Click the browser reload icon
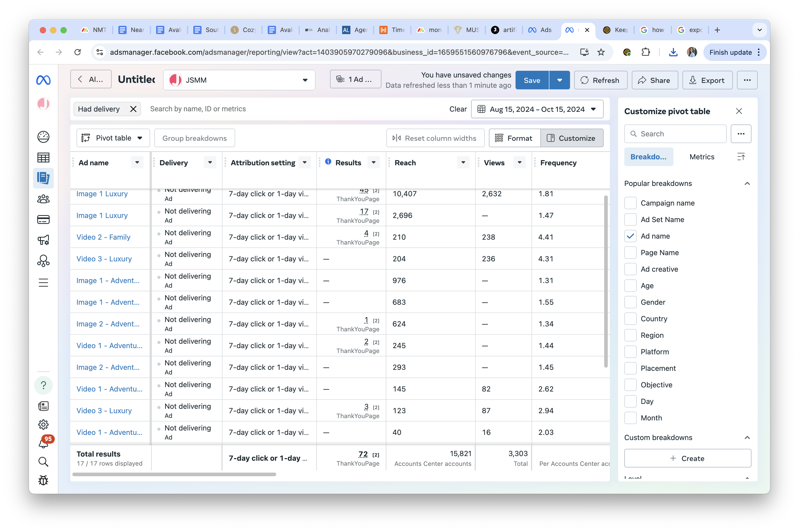The image size is (799, 532). tap(78, 52)
